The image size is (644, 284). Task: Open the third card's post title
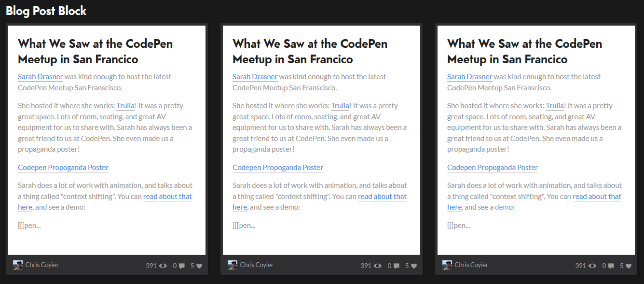(525, 51)
